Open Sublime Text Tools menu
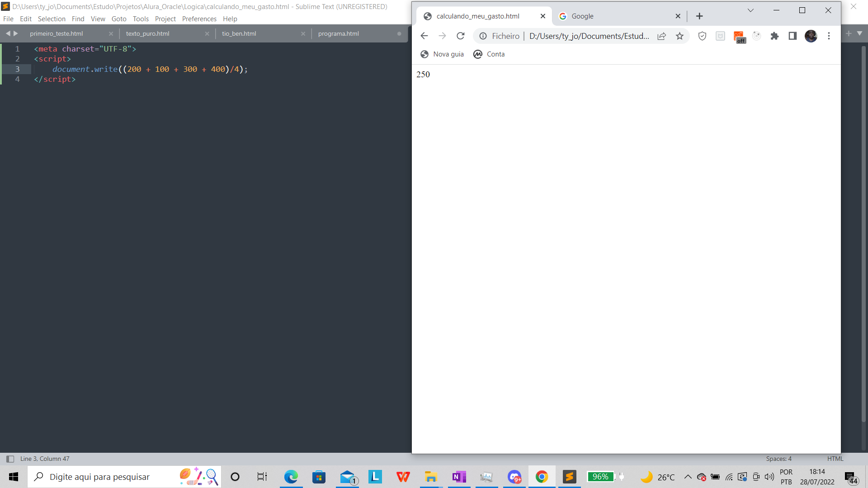Image resolution: width=868 pixels, height=488 pixels. pos(141,19)
